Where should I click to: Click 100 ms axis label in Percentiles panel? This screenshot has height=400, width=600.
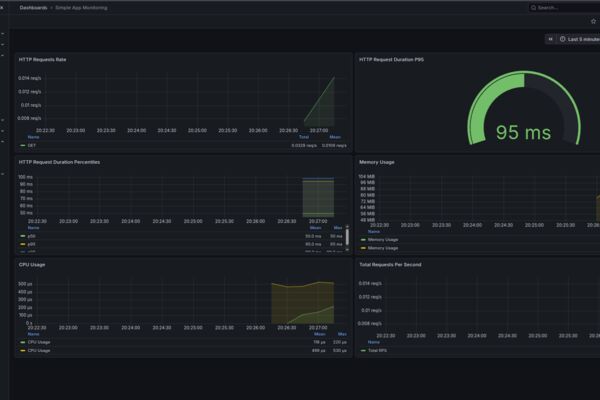tap(26, 177)
